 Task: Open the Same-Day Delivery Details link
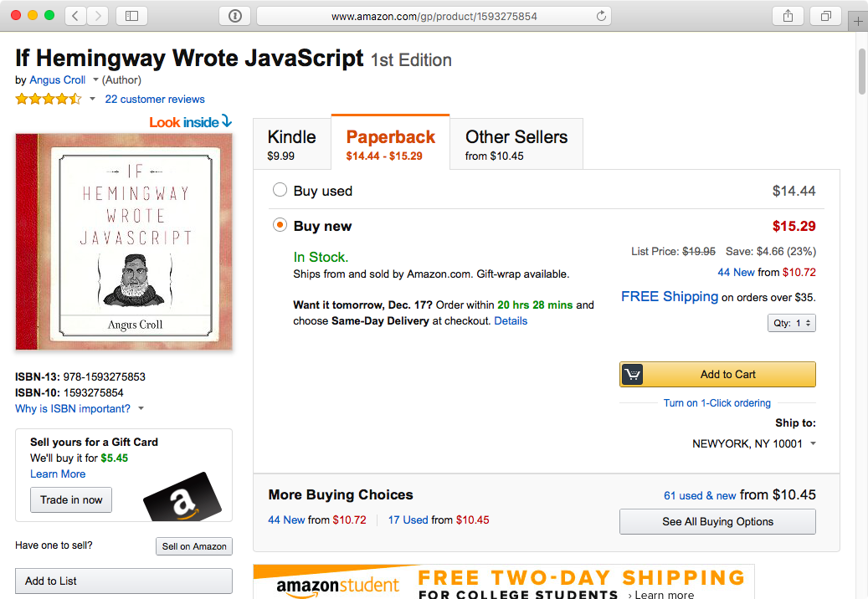pos(511,320)
